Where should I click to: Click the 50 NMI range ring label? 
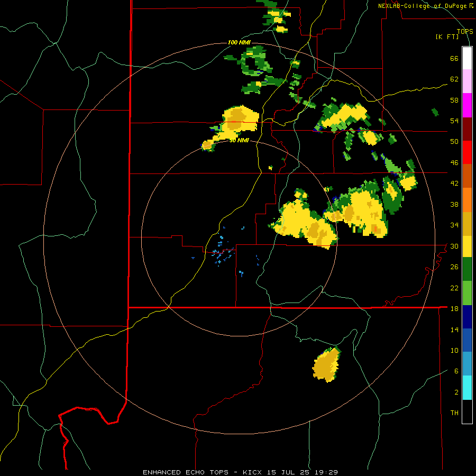coord(239,140)
